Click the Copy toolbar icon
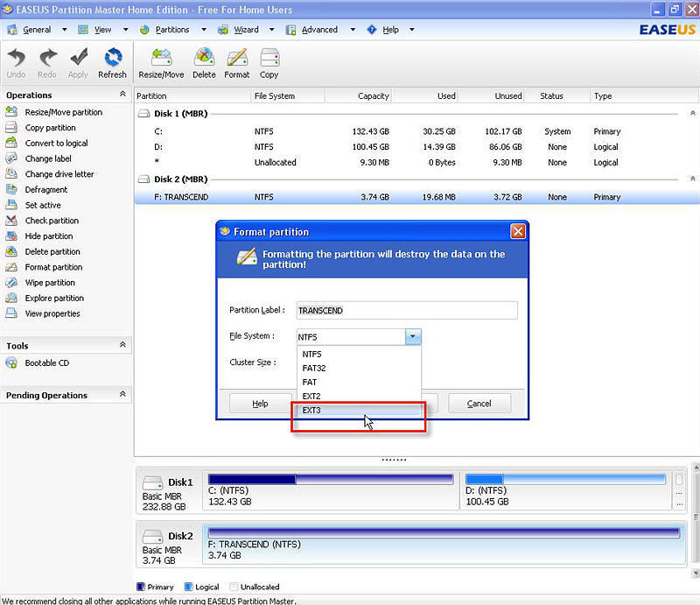Screen dimensions: 700x605 [269, 63]
